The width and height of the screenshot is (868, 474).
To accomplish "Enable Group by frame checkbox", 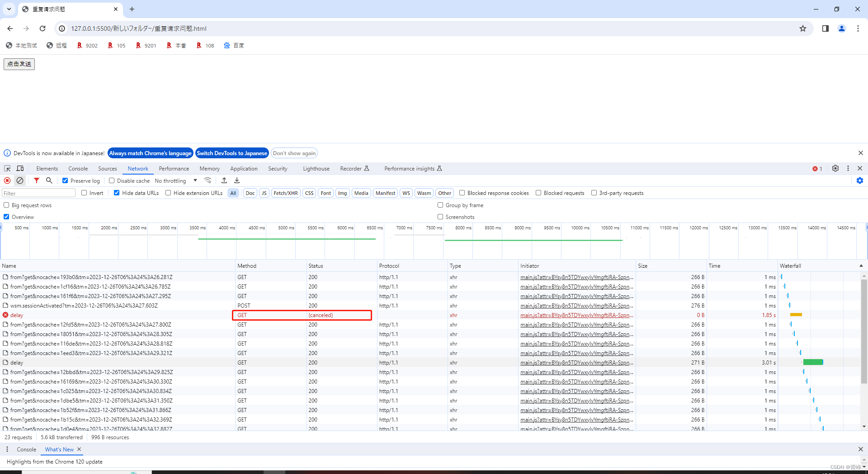I will point(440,205).
